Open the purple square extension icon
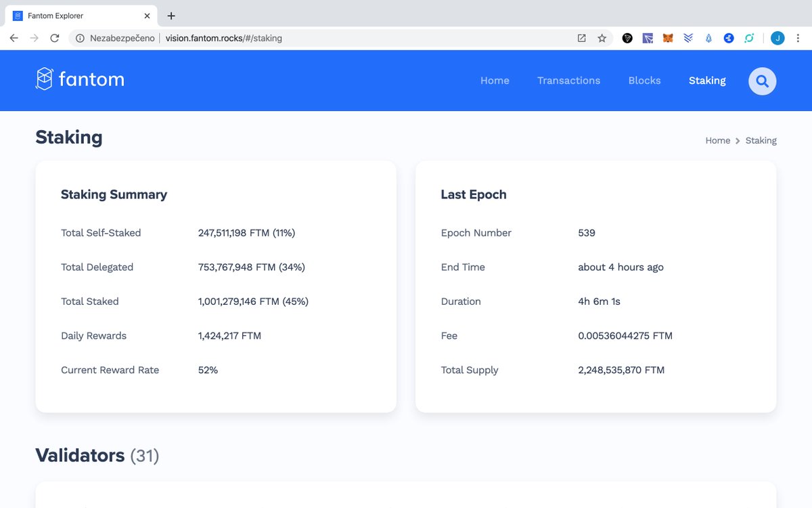812x508 pixels. click(x=648, y=38)
